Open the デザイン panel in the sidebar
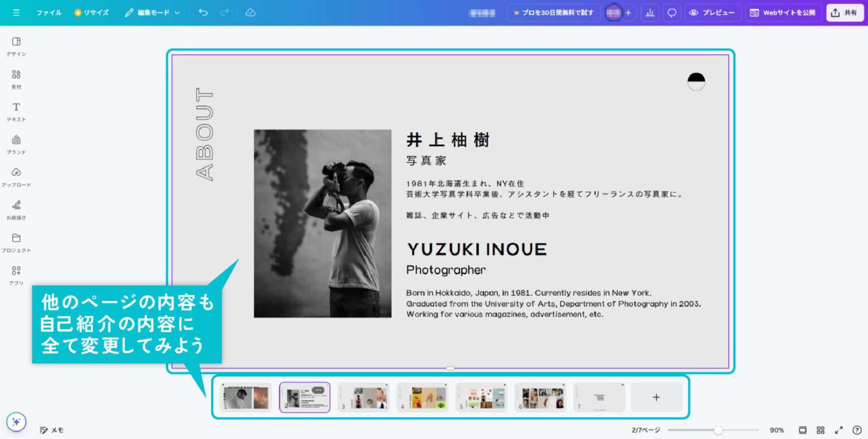 (x=16, y=46)
